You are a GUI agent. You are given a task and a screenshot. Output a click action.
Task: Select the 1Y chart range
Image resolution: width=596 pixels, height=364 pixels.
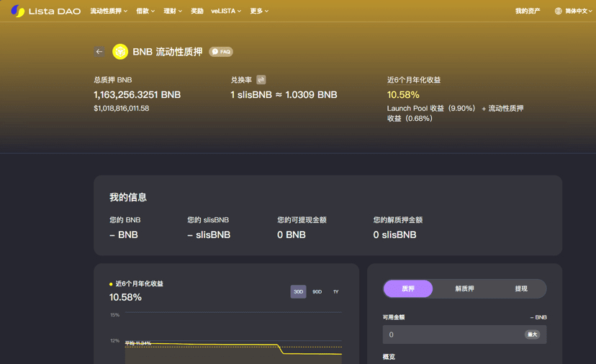point(335,292)
